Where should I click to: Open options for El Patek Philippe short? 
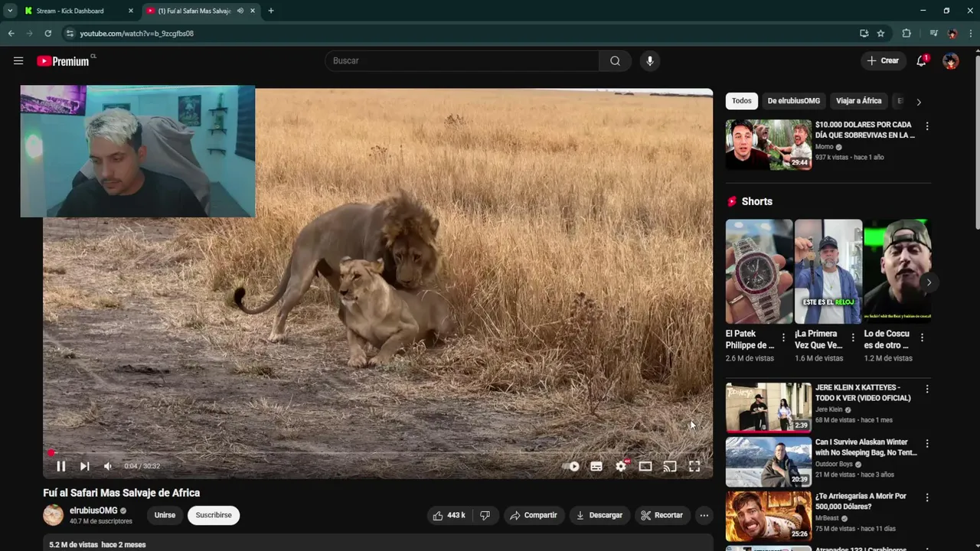tap(782, 337)
